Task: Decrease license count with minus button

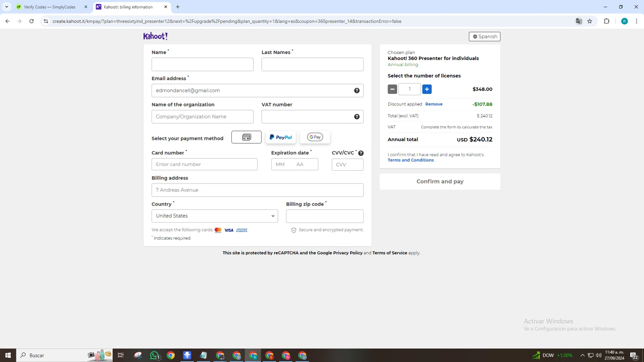Action: pyautogui.click(x=392, y=89)
